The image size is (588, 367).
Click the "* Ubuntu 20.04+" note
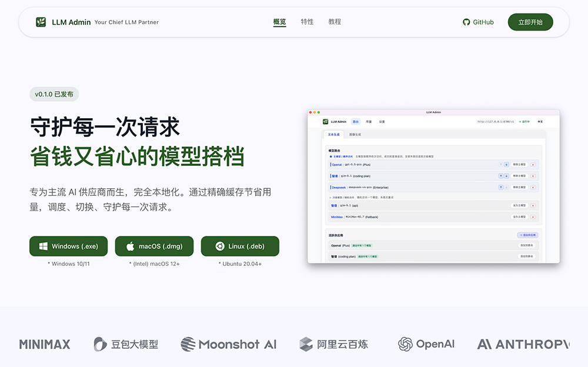point(240,264)
